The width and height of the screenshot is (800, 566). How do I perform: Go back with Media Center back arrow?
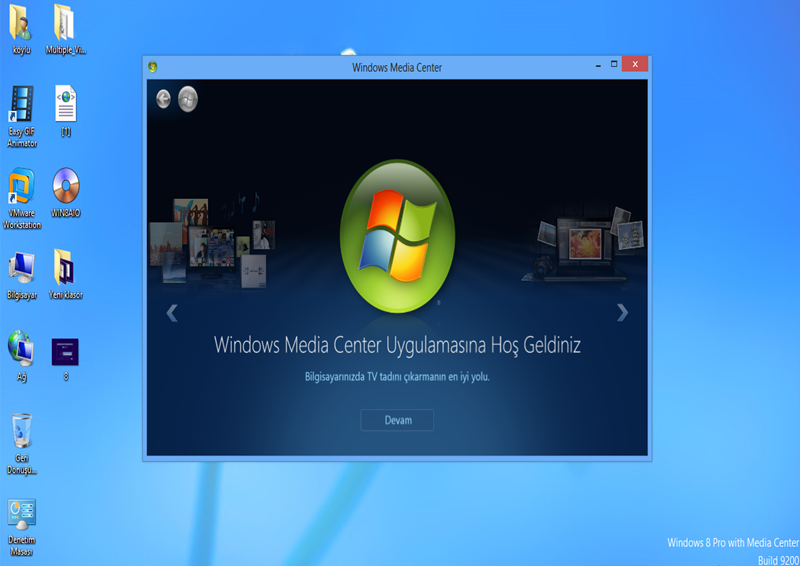pyautogui.click(x=163, y=99)
